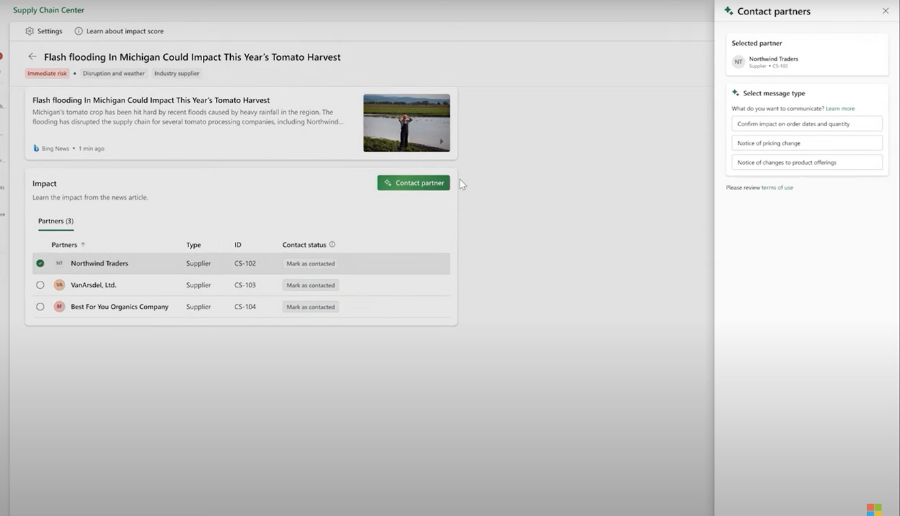The width and height of the screenshot is (900, 516).
Task: Open the flooded field article thumbnail
Action: pyautogui.click(x=406, y=123)
